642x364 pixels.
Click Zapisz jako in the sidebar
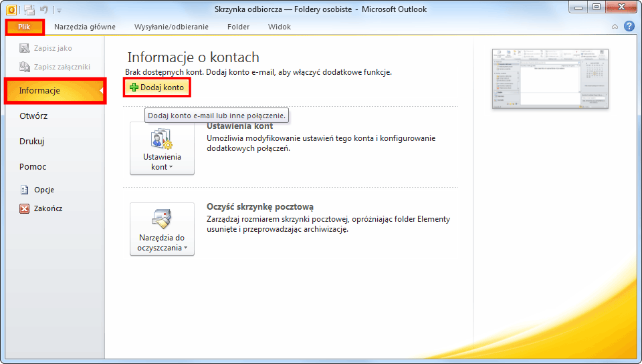pos(46,48)
